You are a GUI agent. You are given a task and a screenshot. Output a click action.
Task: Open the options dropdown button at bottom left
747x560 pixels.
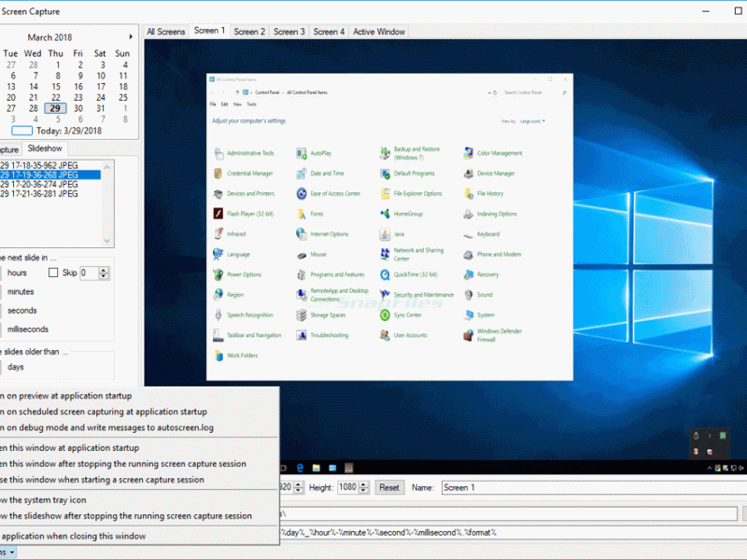[7, 553]
